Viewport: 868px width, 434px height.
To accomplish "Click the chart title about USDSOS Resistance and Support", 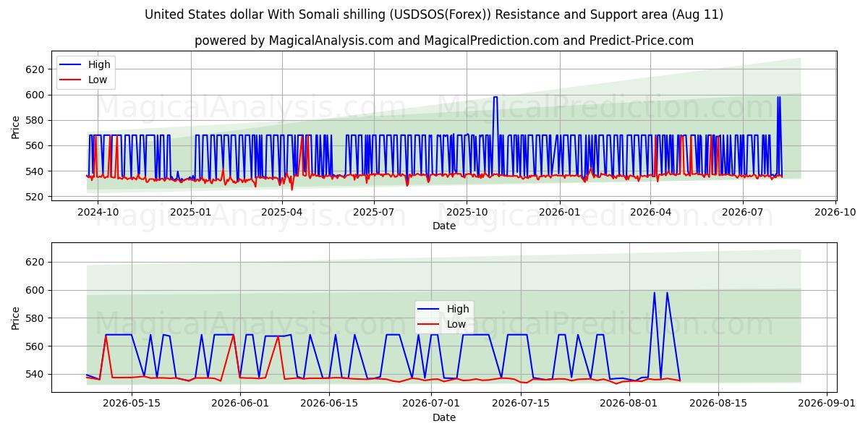I will tap(434, 14).
